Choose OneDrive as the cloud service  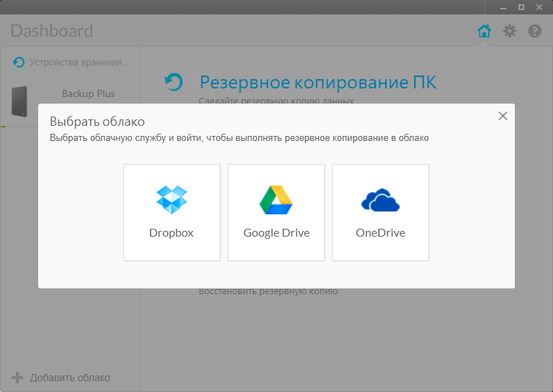[x=380, y=212]
